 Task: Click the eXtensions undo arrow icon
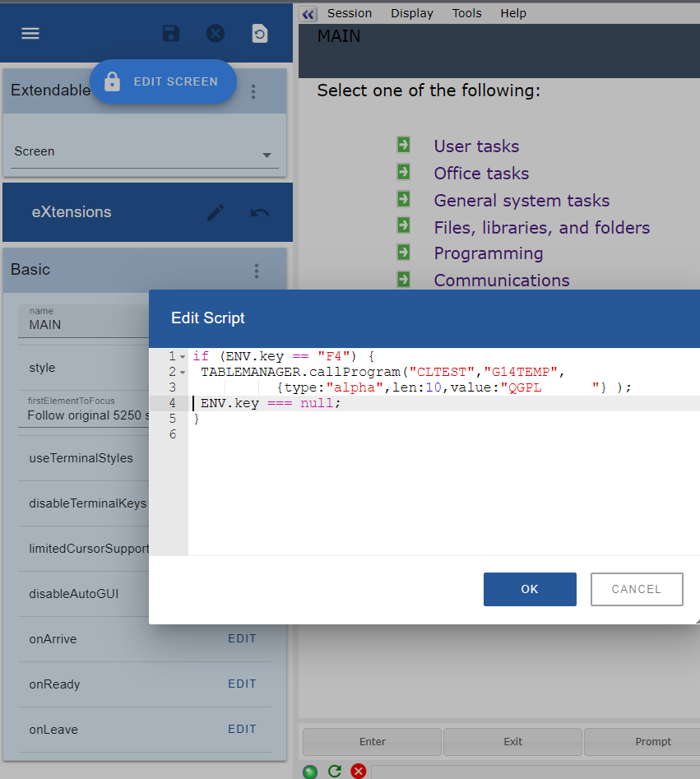pyautogui.click(x=260, y=213)
